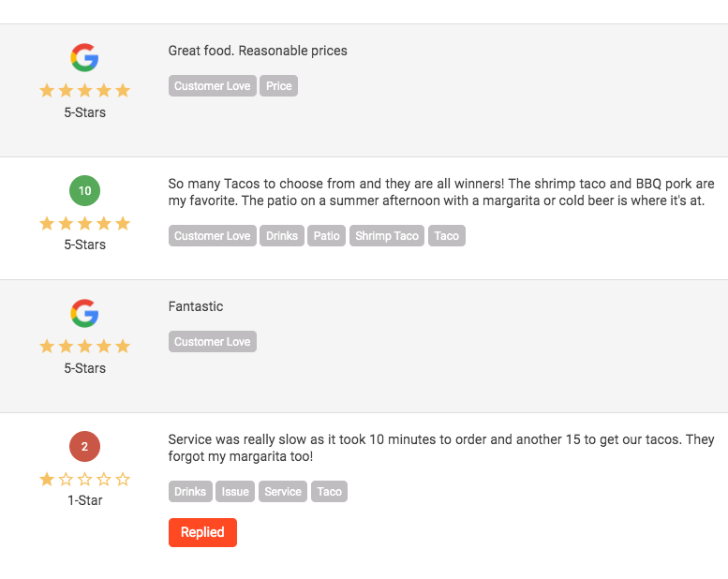Click the five stars on the Great food review
Screen dimensions: 728x579
[84, 90]
